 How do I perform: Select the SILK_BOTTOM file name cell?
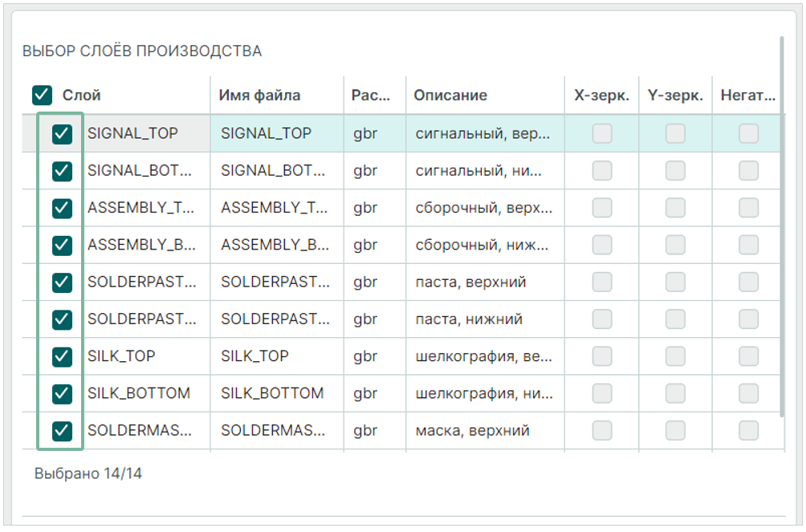[272, 393]
